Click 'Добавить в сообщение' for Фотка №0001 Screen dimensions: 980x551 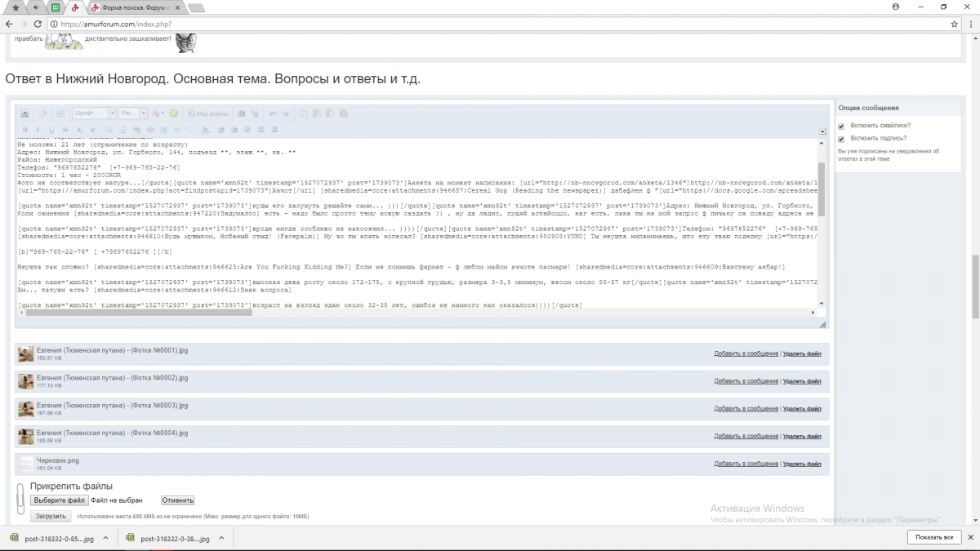pos(746,353)
